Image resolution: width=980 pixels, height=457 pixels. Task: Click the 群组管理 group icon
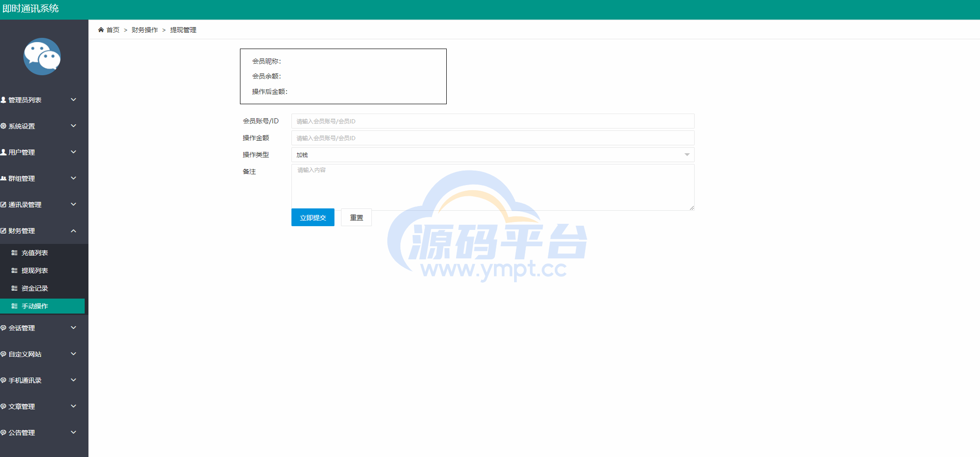(3, 179)
